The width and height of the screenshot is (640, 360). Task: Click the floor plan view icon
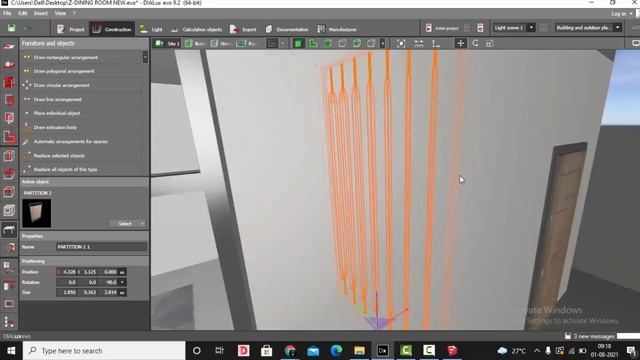click(272, 43)
